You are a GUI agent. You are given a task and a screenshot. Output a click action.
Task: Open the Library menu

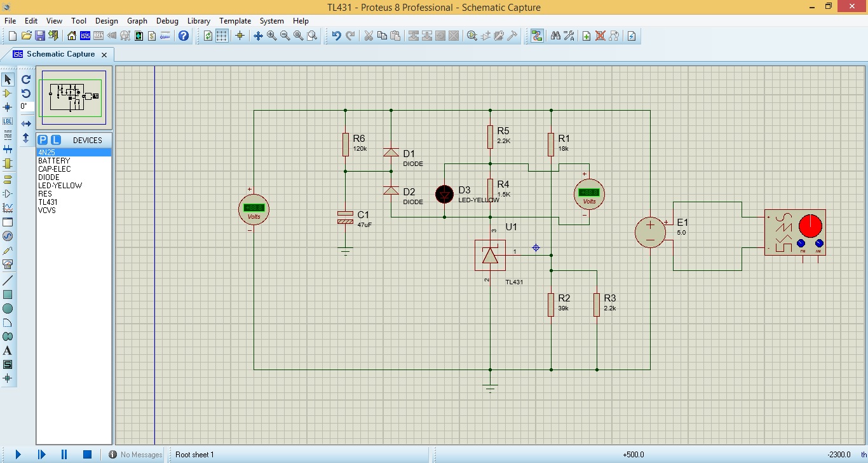[198, 21]
